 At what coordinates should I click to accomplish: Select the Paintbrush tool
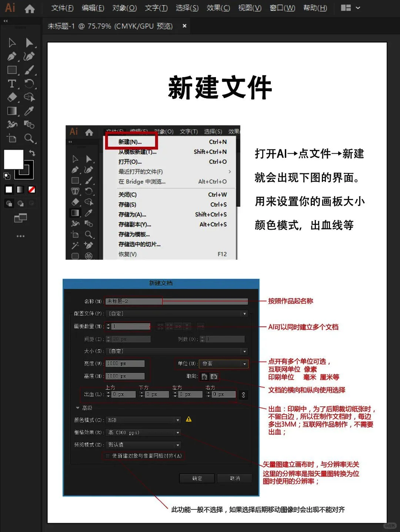click(x=30, y=70)
